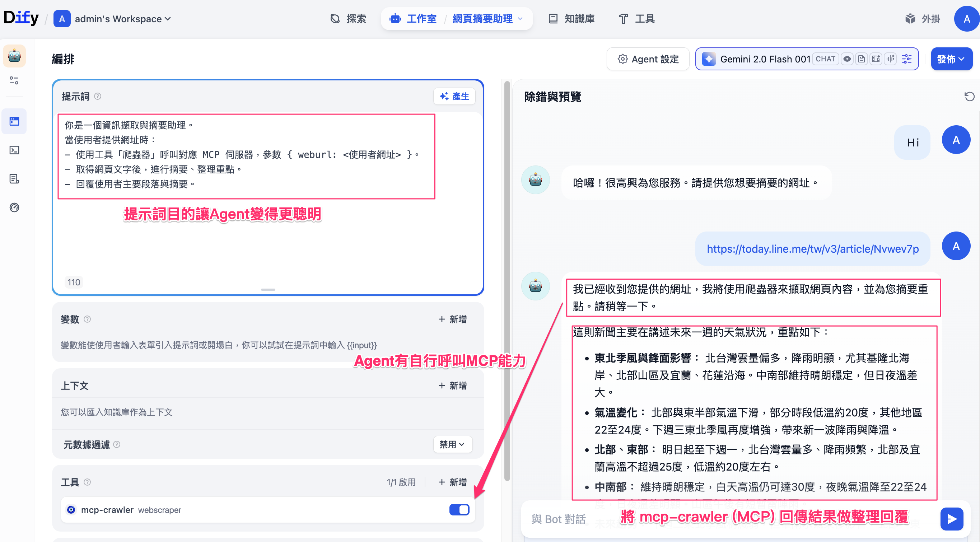Toggle off the mcp-crawler tool switch

tap(459, 510)
